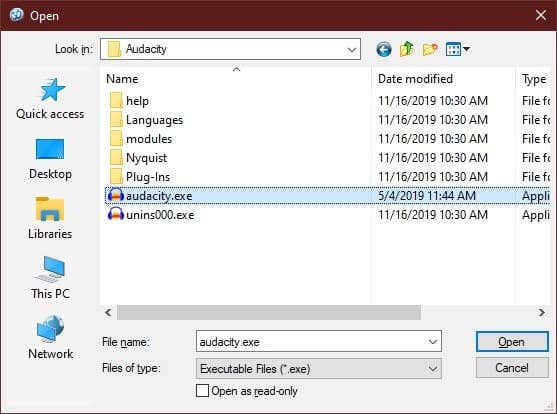Viewport: 557px width, 414px height.
Task: Click the Nyquist folder's date modified
Action: 433,158
